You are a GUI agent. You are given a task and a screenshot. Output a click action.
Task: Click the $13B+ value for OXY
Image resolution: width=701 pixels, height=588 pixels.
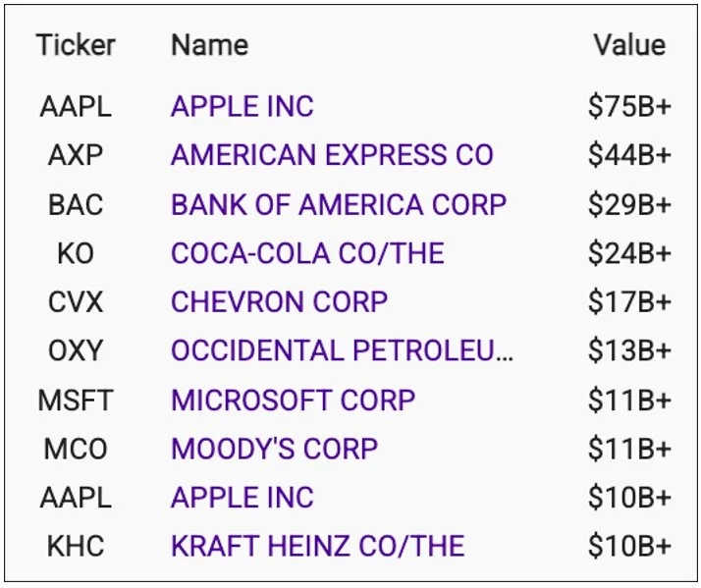pos(629,350)
